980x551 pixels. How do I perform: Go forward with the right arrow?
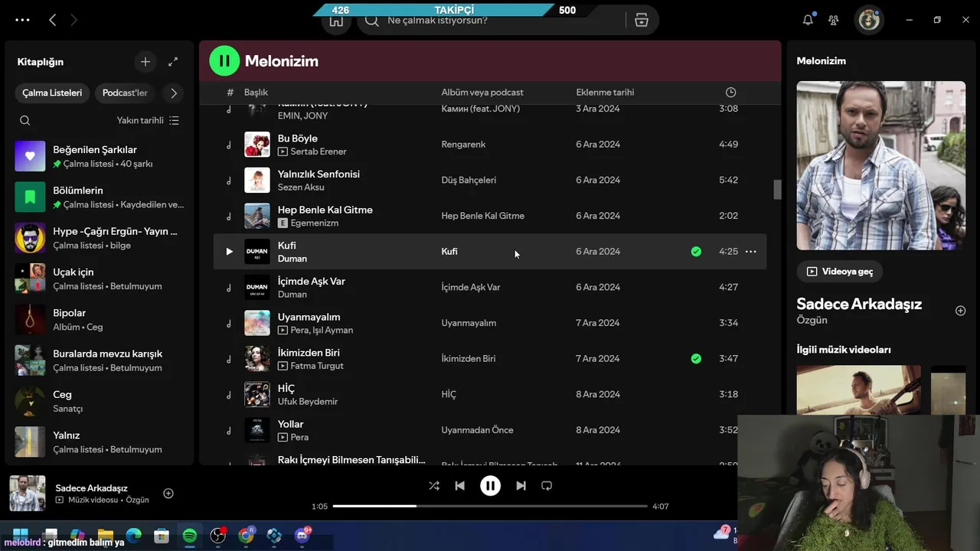(x=73, y=20)
